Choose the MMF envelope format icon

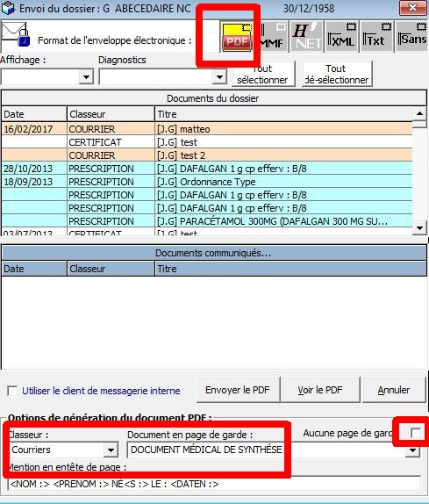272,36
